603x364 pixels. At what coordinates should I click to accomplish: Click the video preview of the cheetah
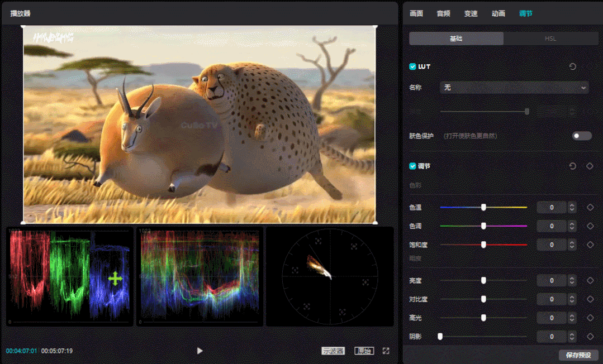pyautogui.click(x=199, y=124)
